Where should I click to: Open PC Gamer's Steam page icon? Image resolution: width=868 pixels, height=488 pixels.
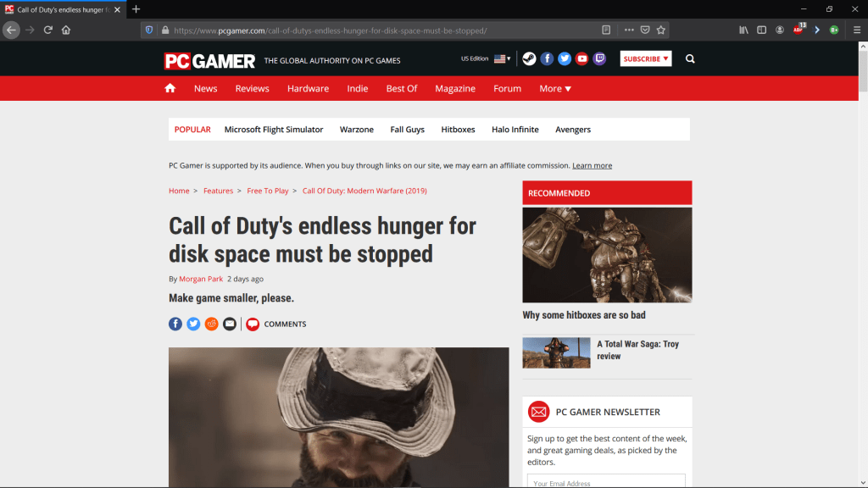[529, 58]
